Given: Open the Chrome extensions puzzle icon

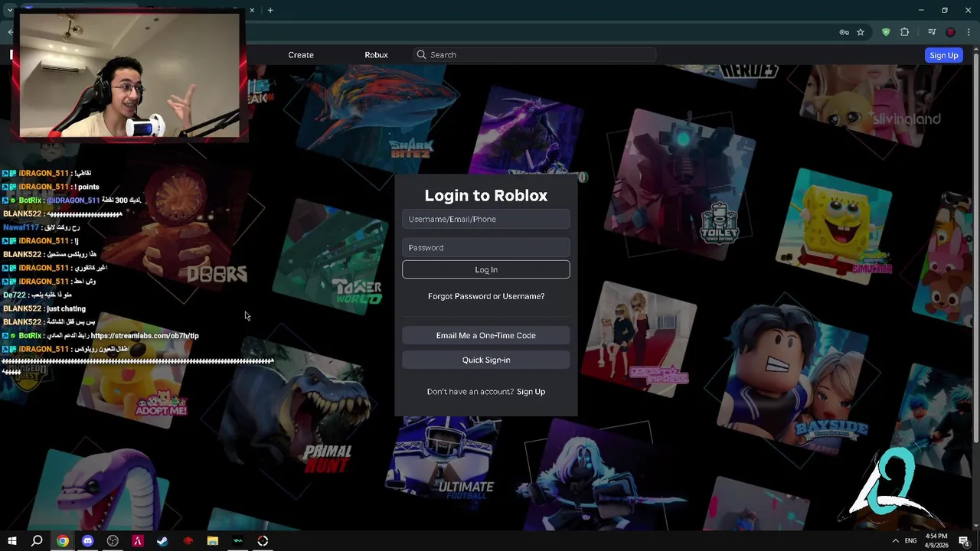Looking at the screenshot, I should coord(905,32).
